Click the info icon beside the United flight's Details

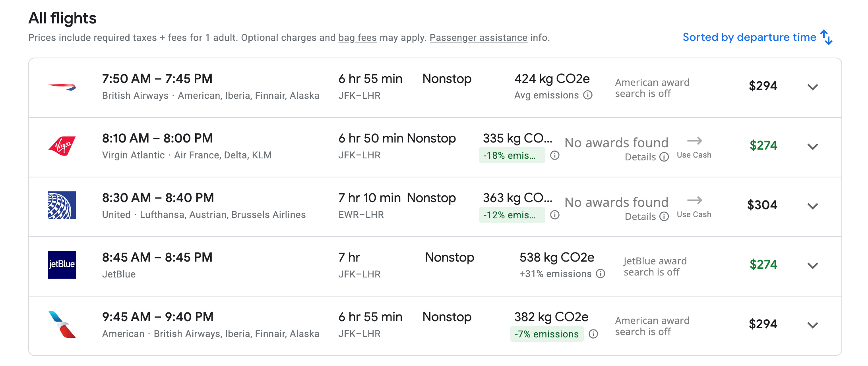point(664,217)
